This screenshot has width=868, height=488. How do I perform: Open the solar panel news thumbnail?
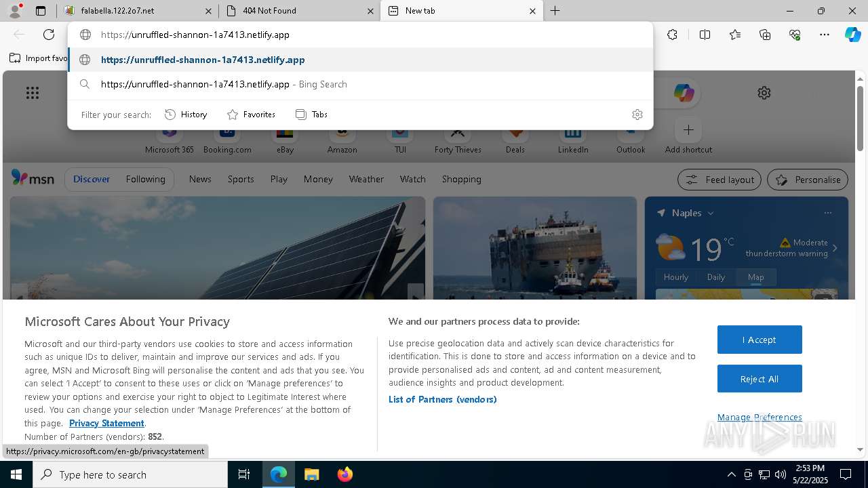point(218,248)
